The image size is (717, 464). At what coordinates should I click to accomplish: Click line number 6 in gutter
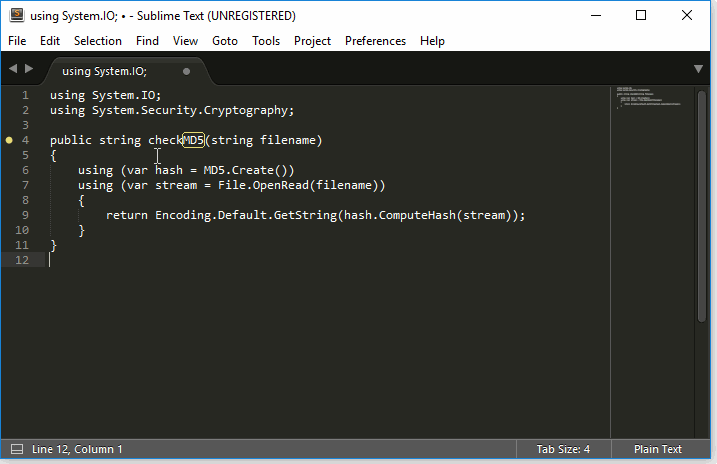point(25,170)
